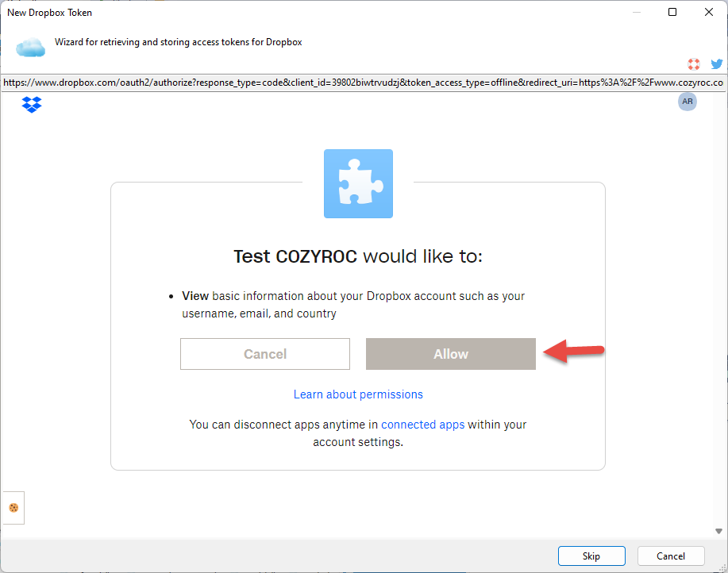Screen dimensions: 728x573
Task: Open the AR account avatar menu
Action: (x=688, y=102)
